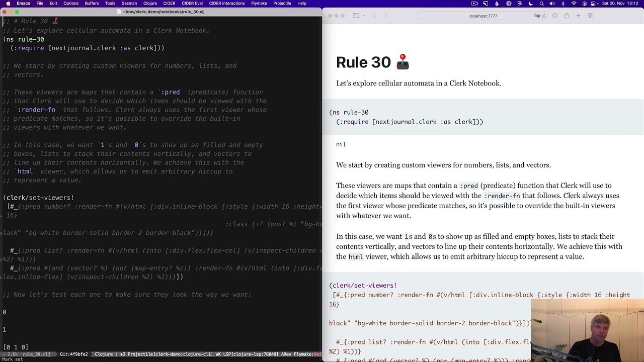
Task: Open the Edit menu
Action: [x=53, y=4]
